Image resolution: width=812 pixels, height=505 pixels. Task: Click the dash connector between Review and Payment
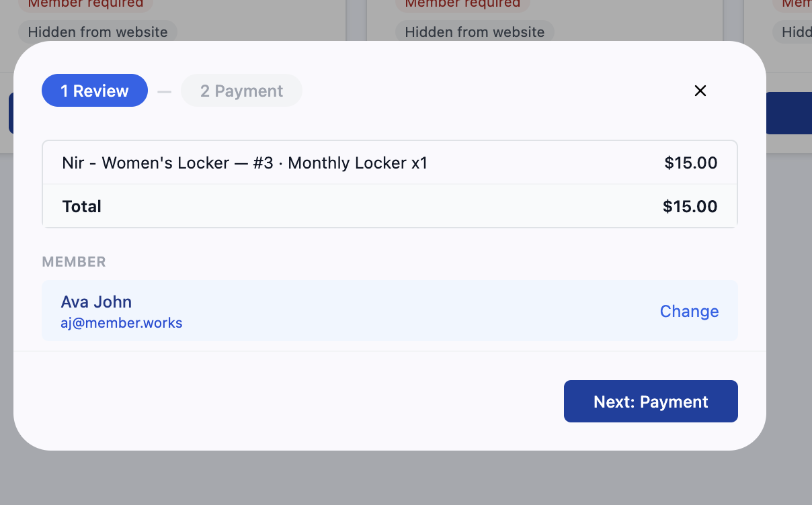pyautogui.click(x=165, y=91)
